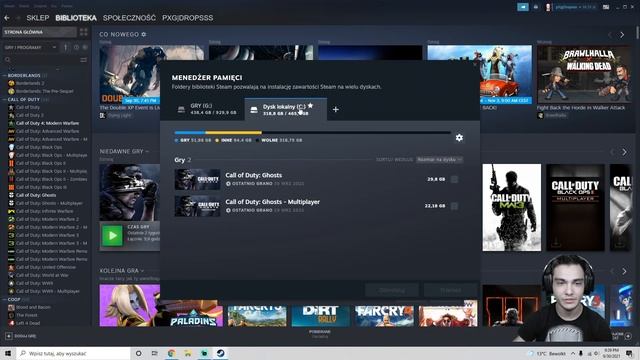Click the Call of Duty: Ghosts title text

point(253,175)
